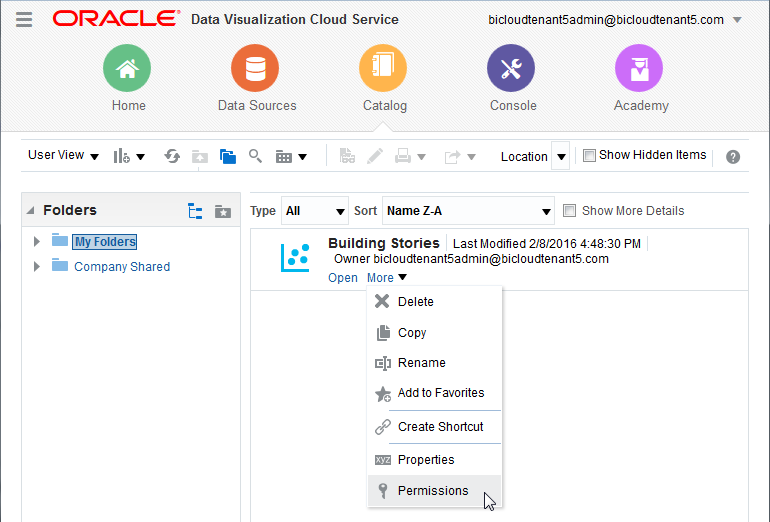Image resolution: width=770 pixels, height=522 pixels.
Task: Click the More link under Building Stories
Action: [386, 277]
